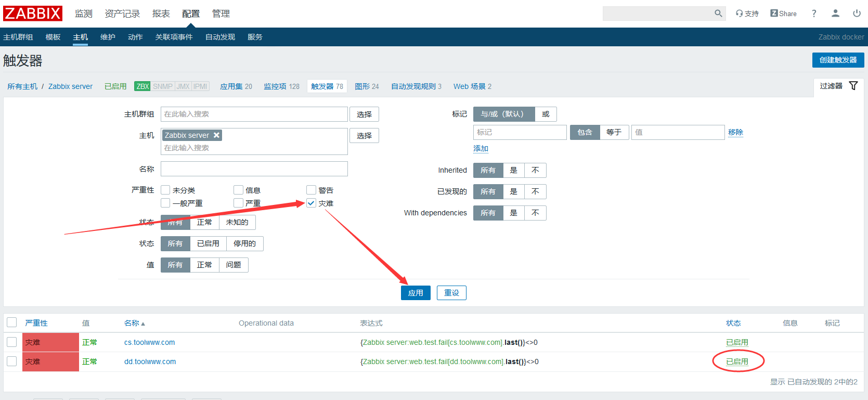Select 等于 tag operator
The height and width of the screenshot is (400, 868).
(614, 132)
